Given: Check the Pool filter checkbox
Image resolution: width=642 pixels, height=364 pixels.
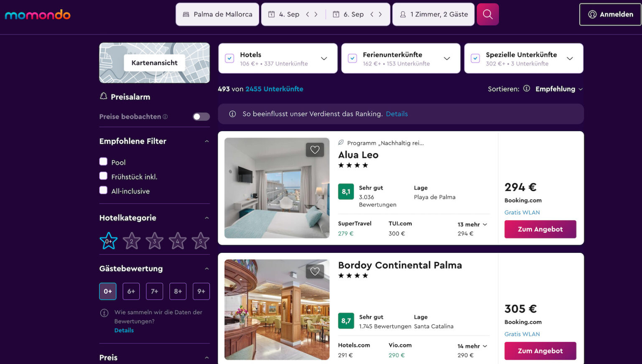Looking at the screenshot, I should (x=103, y=162).
